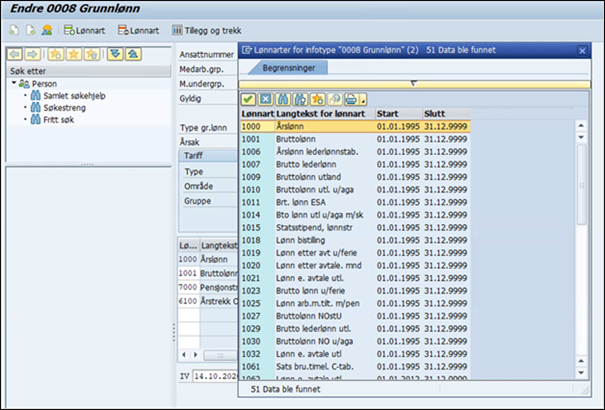This screenshot has height=410, width=605.
Task: Click the insert Lønnart toolbar button
Action: (x=84, y=30)
